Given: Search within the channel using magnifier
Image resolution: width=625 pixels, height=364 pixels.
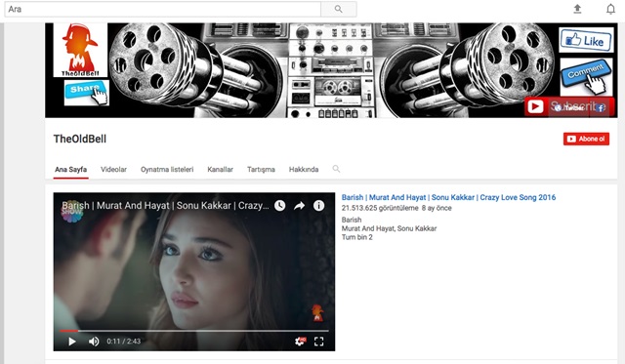Looking at the screenshot, I should (x=336, y=169).
